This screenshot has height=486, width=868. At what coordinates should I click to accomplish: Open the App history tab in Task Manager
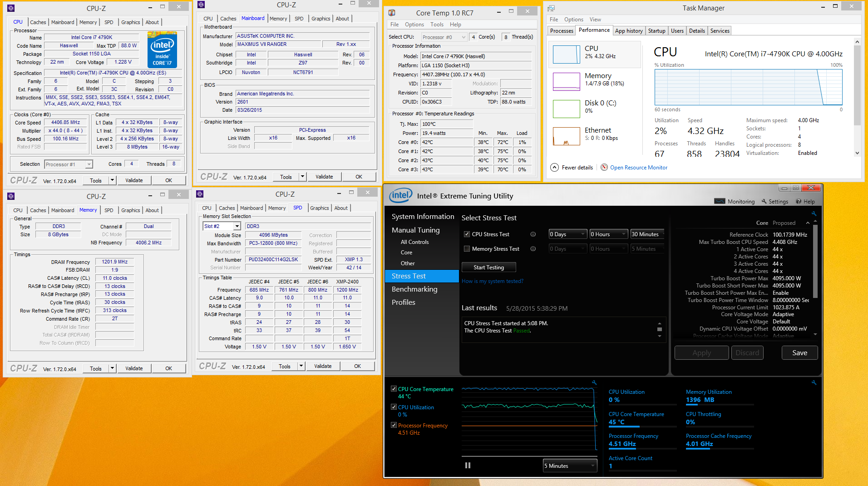(x=629, y=31)
